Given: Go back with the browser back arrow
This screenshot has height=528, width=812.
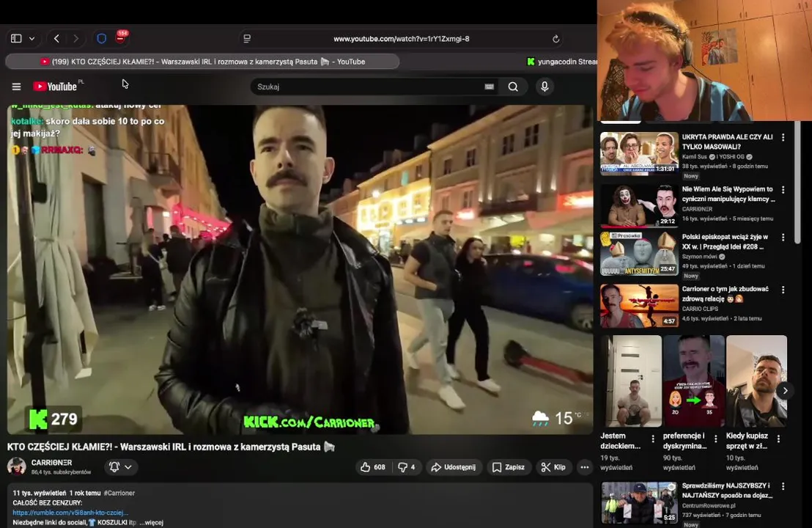Looking at the screenshot, I should [56, 38].
